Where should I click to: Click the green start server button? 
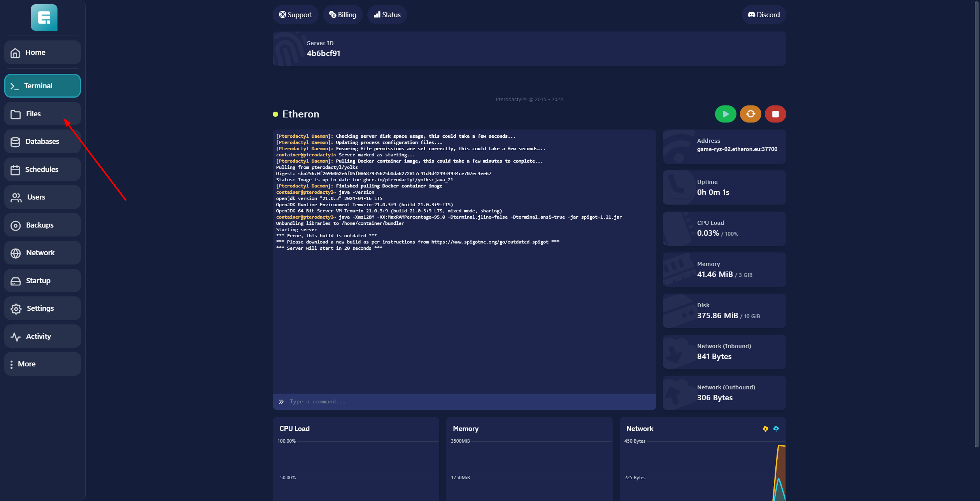[x=725, y=114]
